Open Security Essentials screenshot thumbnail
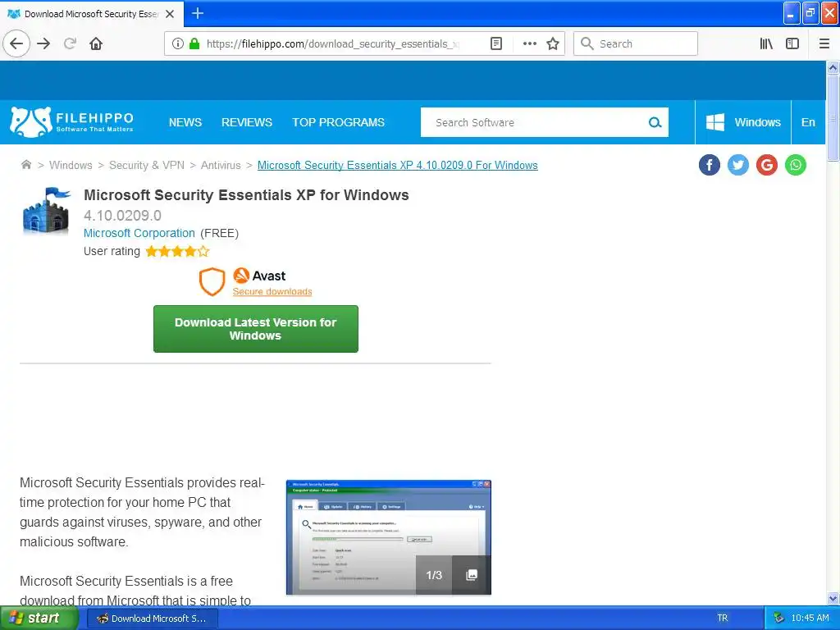Viewport: 840px width, 630px height. 388,536
